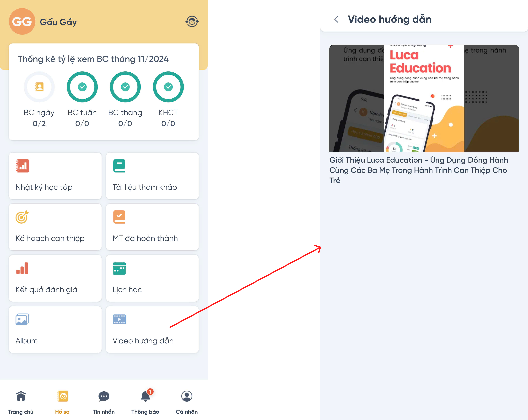Image resolution: width=528 pixels, height=420 pixels.
Task: Select the KHCT checkmark circle
Action: tap(168, 87)
